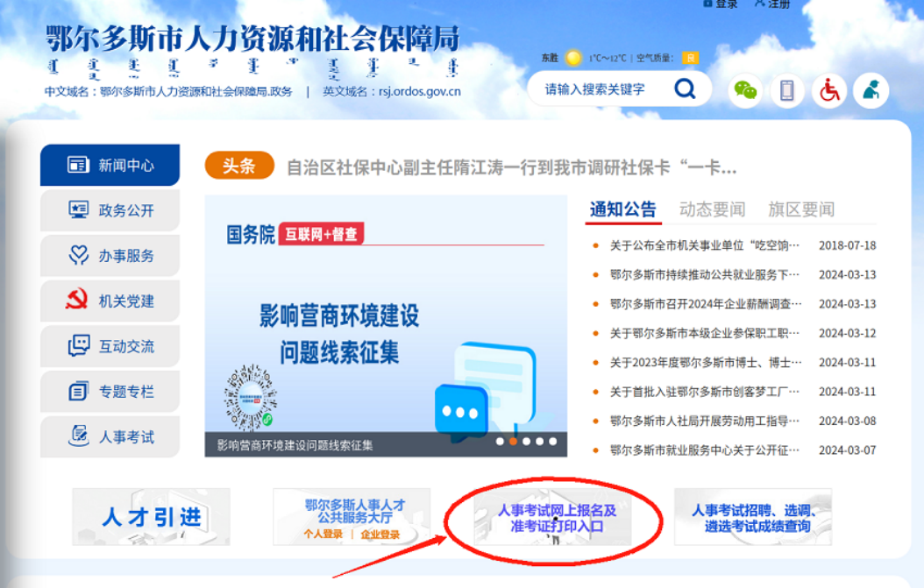Click the 人事考试 exam icon
The image size is (924, 588).
pos(78,436)
